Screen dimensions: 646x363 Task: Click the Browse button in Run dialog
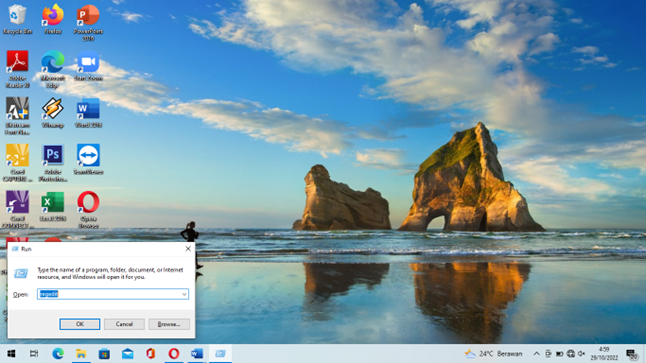pyautogui.click(x=169, y=324)
